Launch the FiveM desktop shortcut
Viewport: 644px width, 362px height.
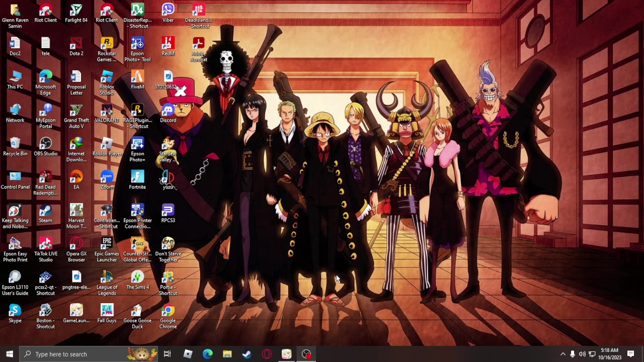tap(137, 79)
